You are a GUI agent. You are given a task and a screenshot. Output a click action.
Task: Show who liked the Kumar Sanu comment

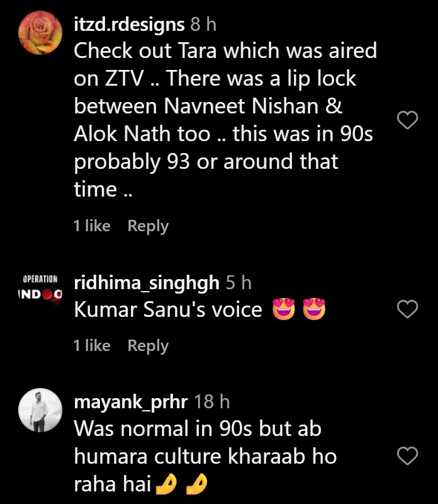(92, 346)
